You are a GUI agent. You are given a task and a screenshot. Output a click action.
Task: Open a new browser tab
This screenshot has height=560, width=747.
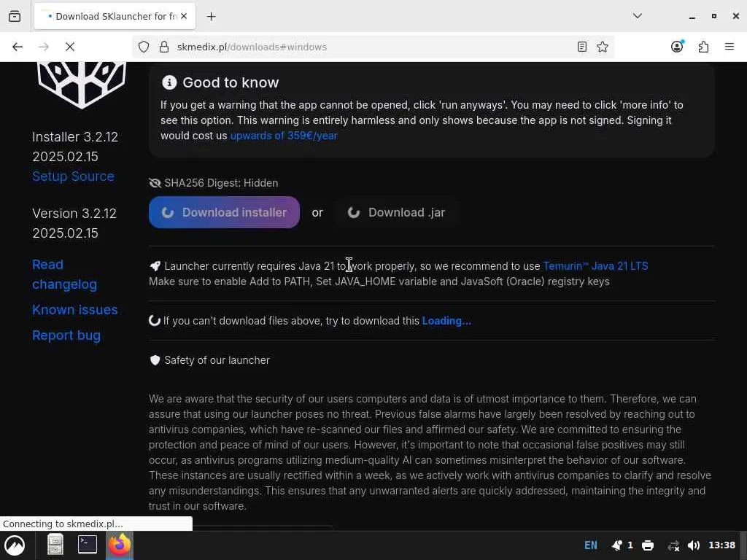pyautogui.click(x=211, y=17)
